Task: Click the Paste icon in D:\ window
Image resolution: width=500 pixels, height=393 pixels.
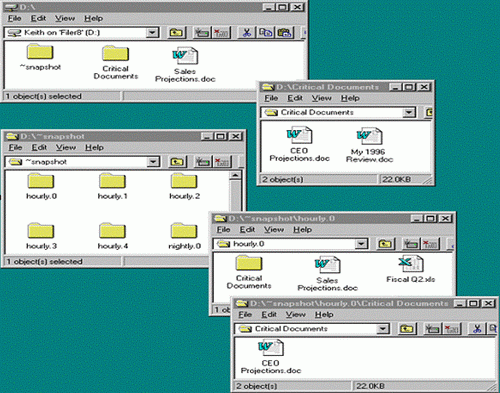Action: tap(284, 33)
